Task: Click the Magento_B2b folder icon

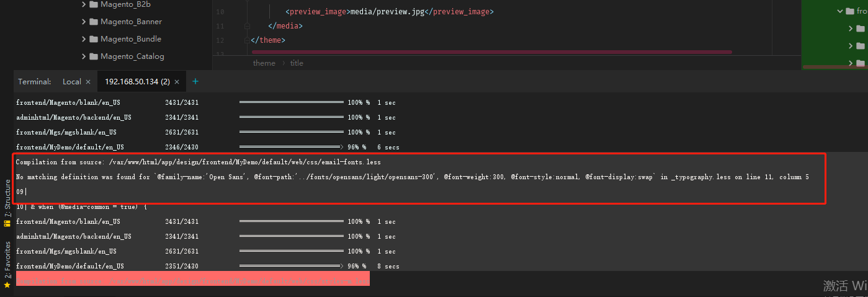Action: point(94,5)
